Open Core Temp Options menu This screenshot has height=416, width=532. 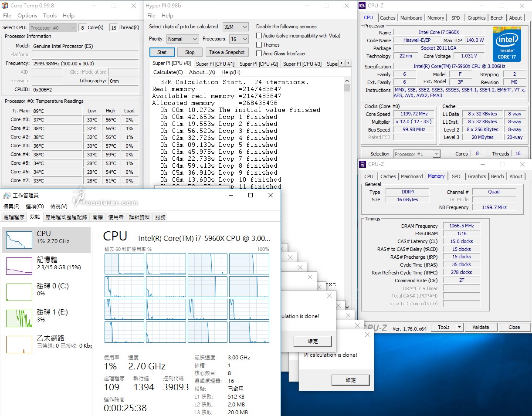tap(27, 15)
